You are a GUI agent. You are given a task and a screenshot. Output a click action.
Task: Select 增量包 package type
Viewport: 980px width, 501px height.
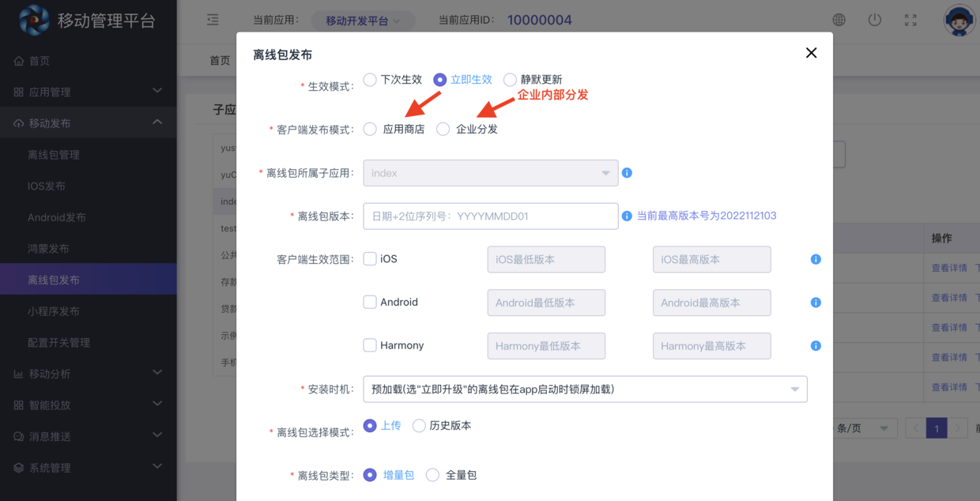(x=369, y=475)
